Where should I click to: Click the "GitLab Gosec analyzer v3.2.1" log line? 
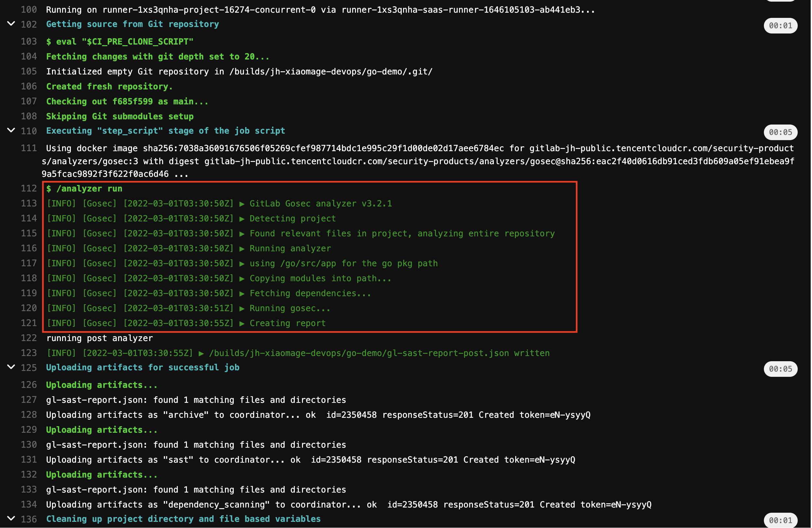[x=321, y=204]
